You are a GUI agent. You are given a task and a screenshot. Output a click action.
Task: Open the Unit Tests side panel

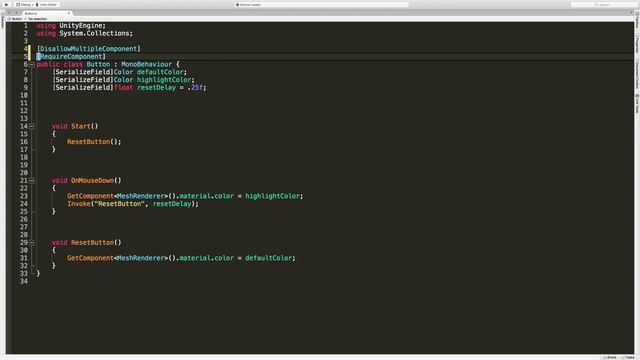(x=637, y=104)
